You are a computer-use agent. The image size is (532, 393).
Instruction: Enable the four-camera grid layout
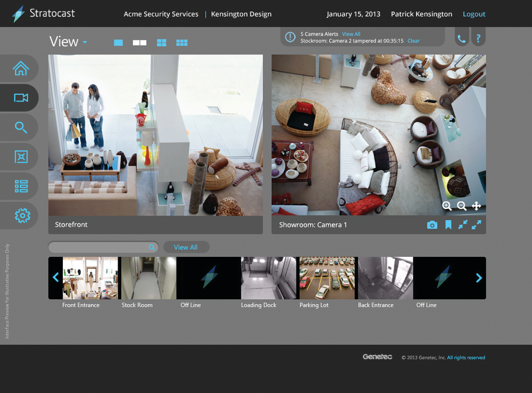161,42
